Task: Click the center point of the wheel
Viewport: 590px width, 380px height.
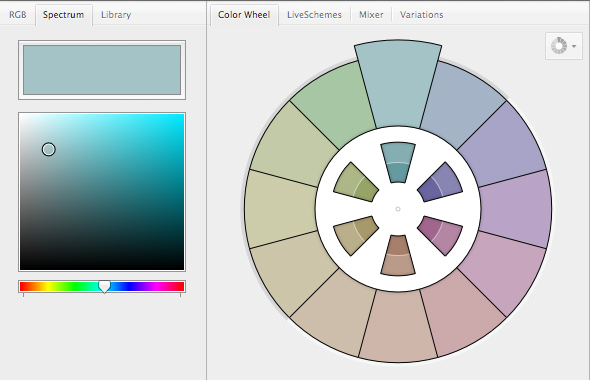Action: (x=398, y=209)
